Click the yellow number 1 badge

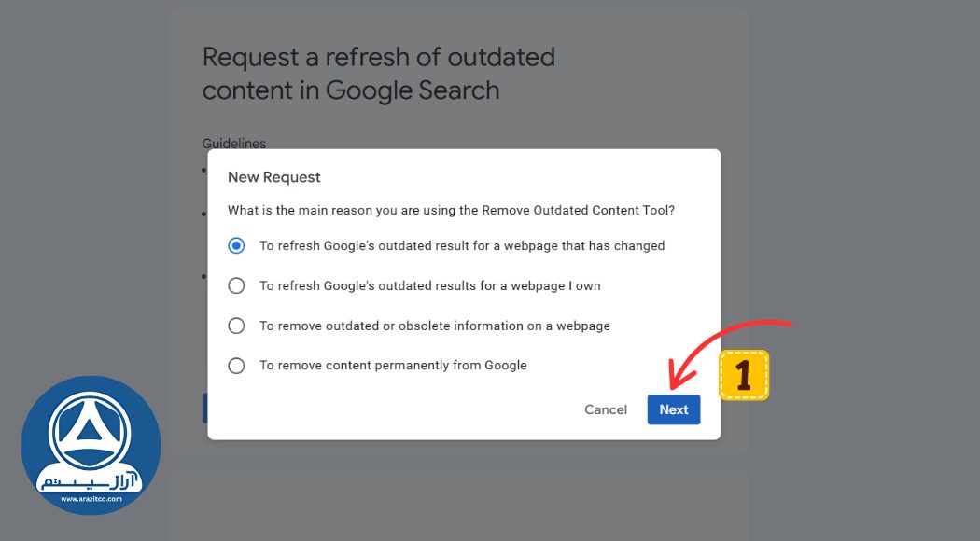pyautogui.click(x=744, y=375)
